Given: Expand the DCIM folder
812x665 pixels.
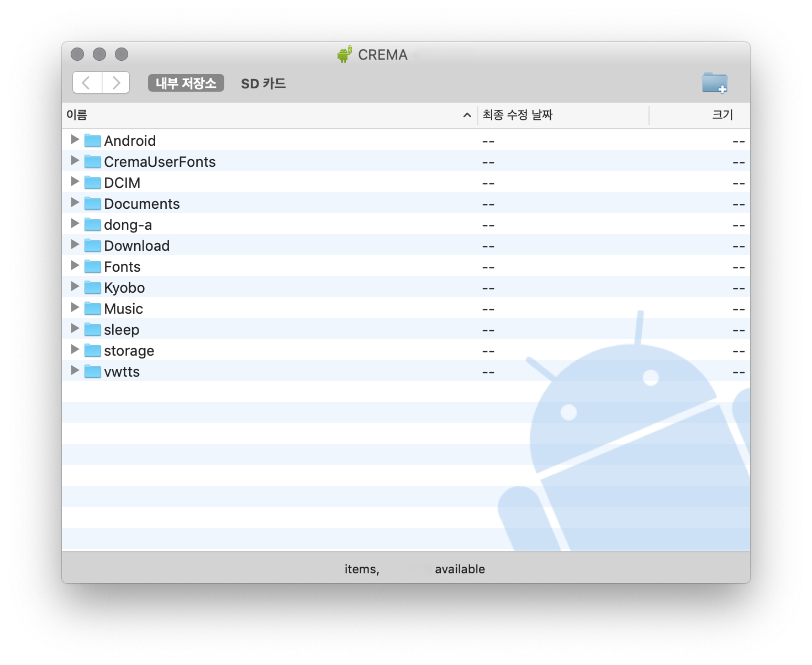Looking at the screenshot, I should 75,181.
